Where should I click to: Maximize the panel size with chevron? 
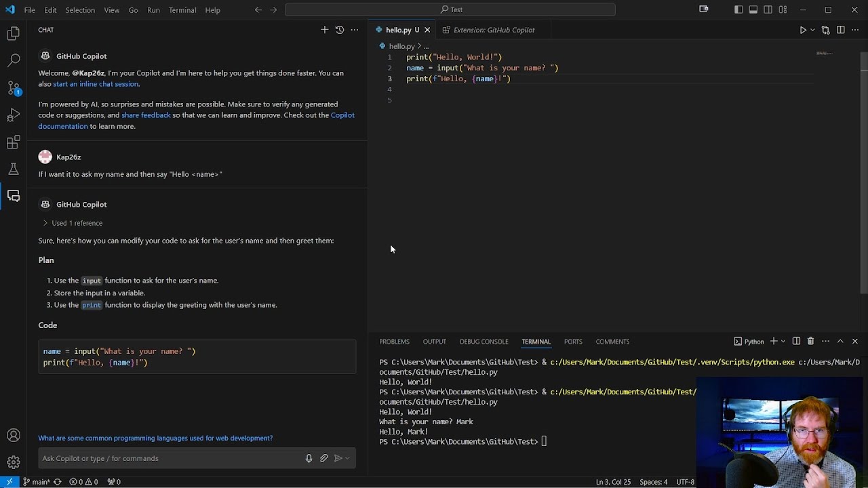(x=840, y=342)
